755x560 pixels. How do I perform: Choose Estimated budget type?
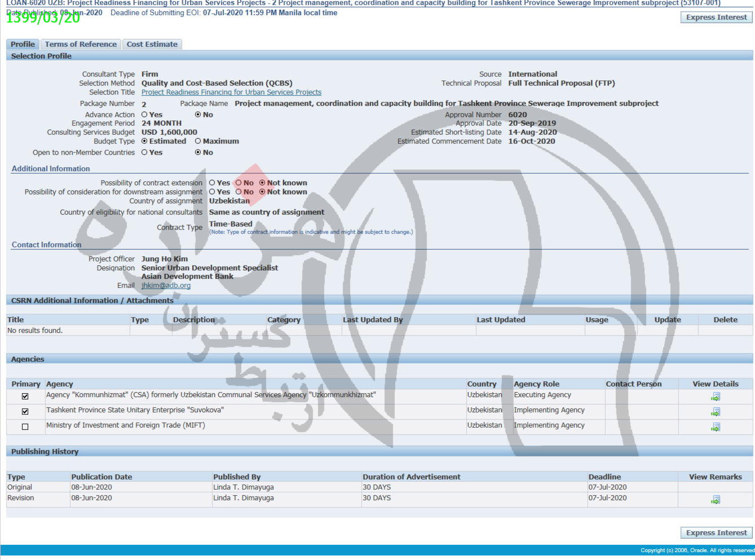(144, 141)
